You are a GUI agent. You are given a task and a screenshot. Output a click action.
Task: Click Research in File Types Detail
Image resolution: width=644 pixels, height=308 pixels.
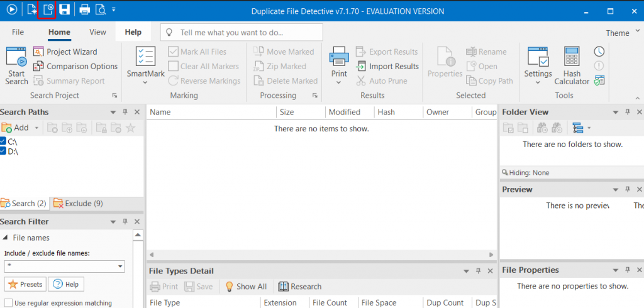pyautogui.click(x=300, y=286)
